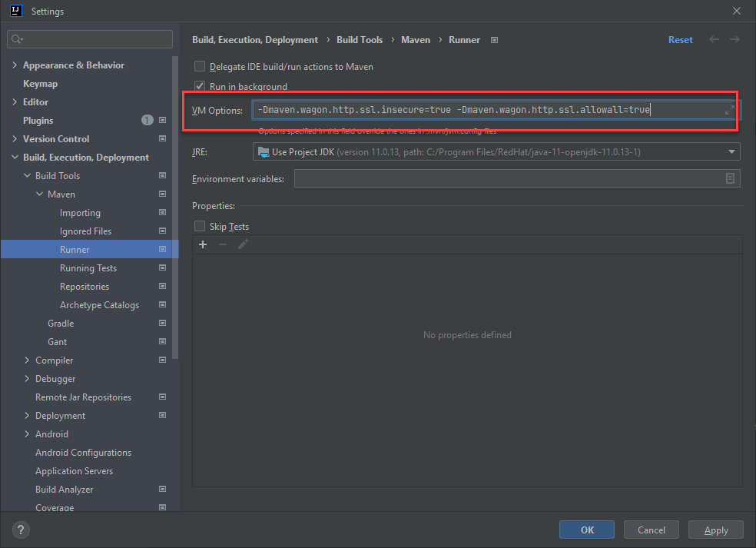The width and height of the screenshot is (756, 548).
Task: Click the OK button
Action: pyautogui.click(x=587, y=530)
